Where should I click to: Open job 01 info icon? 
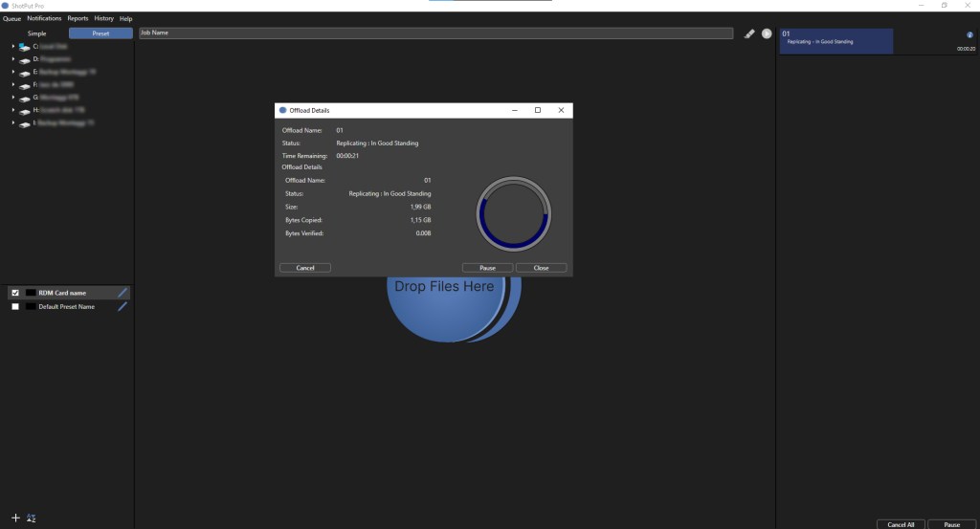tap(970, 35)
